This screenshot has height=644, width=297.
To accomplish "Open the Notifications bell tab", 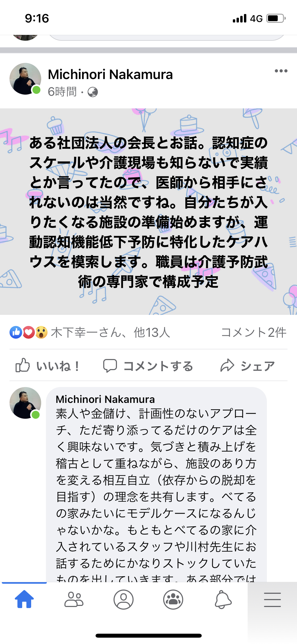I will point(223,599).
